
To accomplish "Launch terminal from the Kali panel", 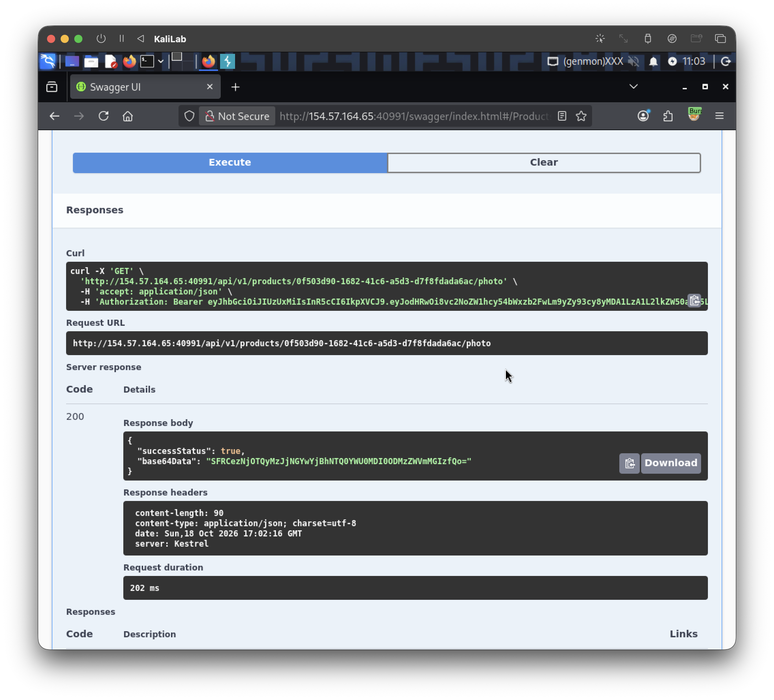I will point(147,61).
